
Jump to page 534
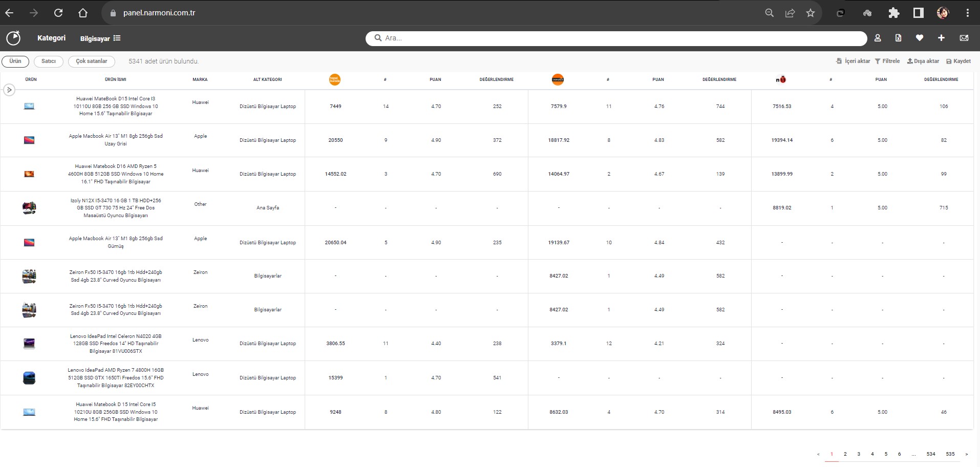pos(931,454)
